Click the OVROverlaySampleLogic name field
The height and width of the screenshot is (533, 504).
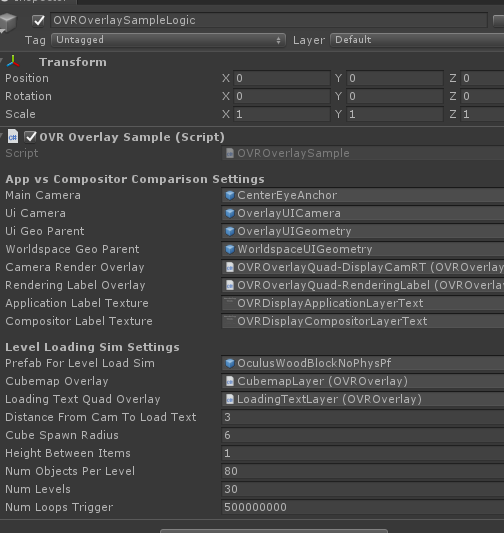tap(269, 20)
